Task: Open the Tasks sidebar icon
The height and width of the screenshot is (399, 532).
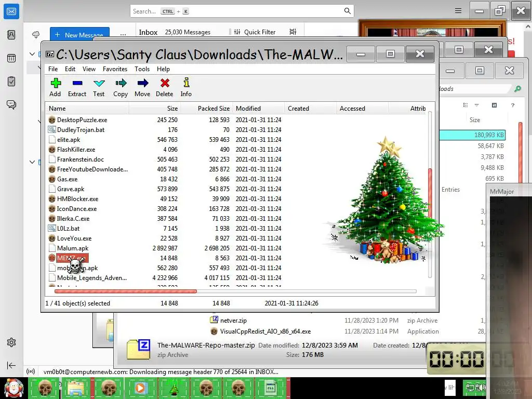Action: [11, 82]
